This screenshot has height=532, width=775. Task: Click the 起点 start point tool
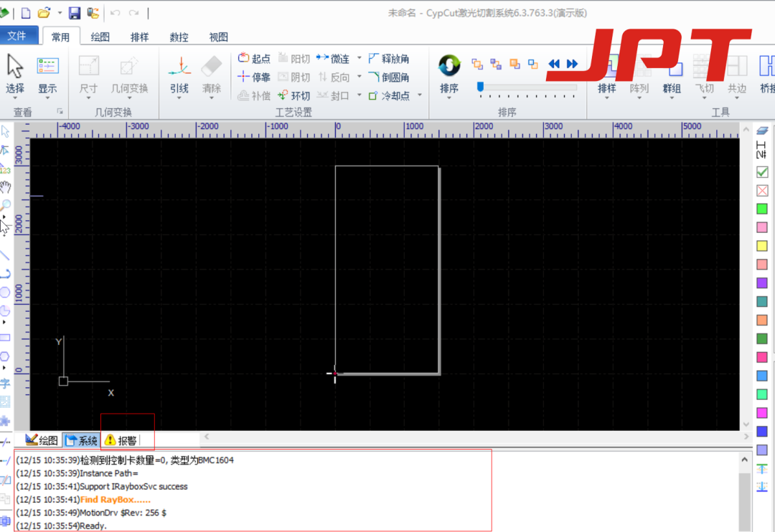254,59
